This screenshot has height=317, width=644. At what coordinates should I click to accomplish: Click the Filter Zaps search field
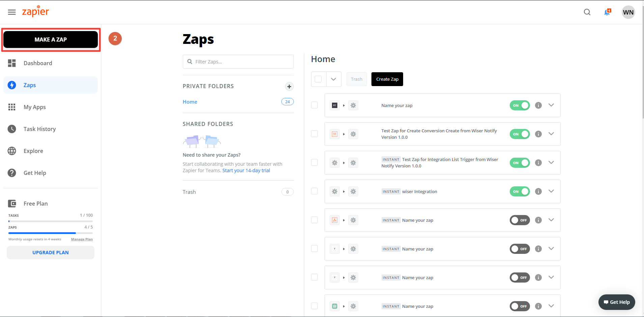238,62
